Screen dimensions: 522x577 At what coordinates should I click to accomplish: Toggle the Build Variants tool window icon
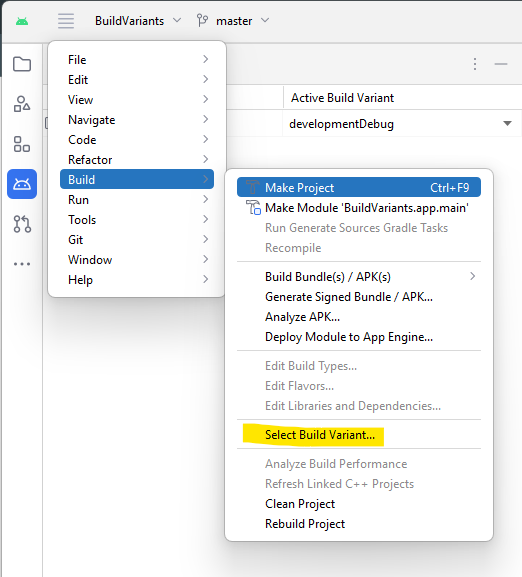(22, 184)
